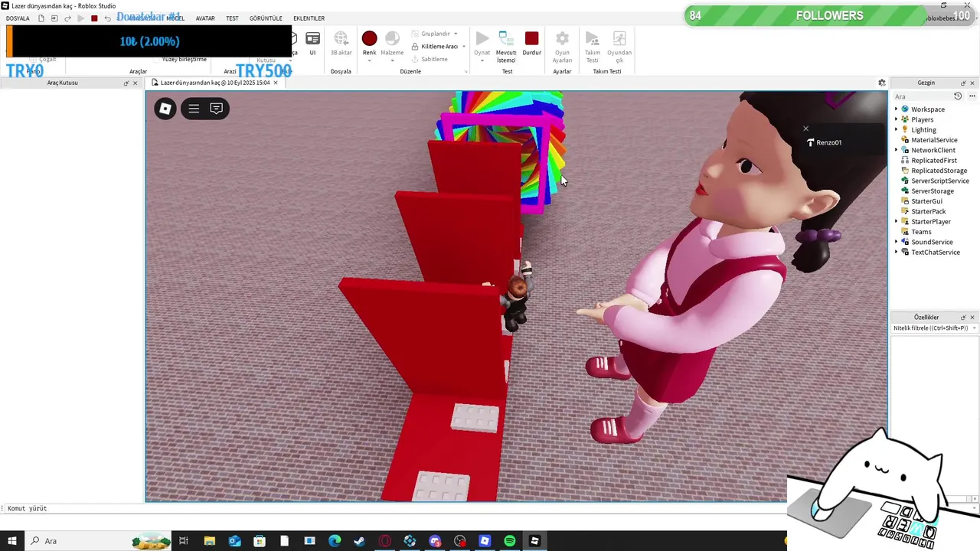Select StarterPack in Explorer
Screen dimensions: 980x551
coord(928,211)
